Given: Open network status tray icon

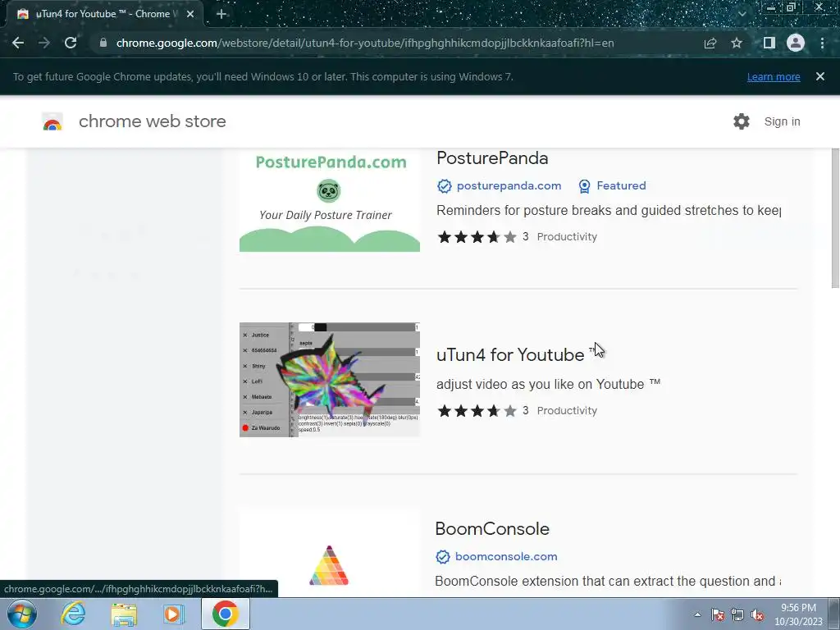Looking at the screenshot, I should click(x=737, y=614).
